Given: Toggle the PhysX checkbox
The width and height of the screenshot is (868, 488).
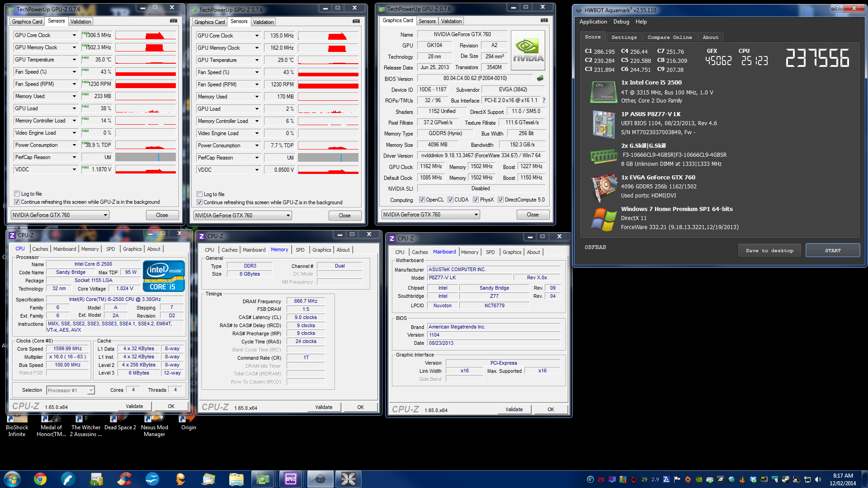Looking at the screenshot, I should [x=476, y=200].
